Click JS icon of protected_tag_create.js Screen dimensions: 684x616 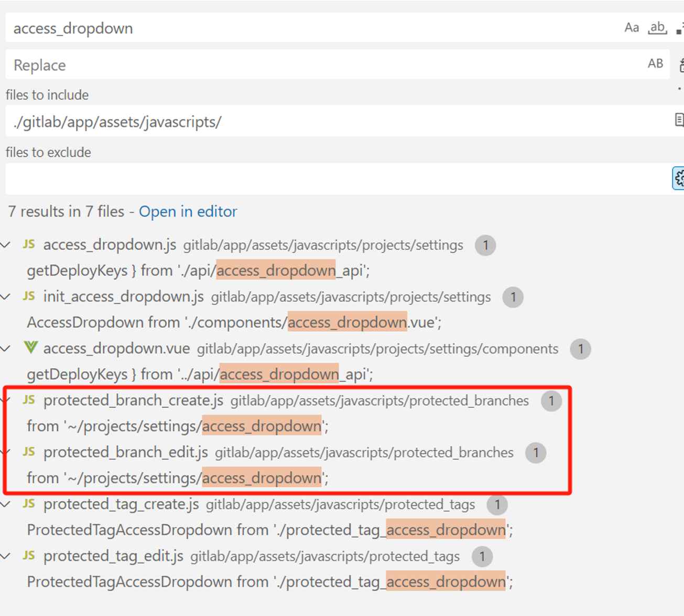pyautogui.click(x=29, y=504)
